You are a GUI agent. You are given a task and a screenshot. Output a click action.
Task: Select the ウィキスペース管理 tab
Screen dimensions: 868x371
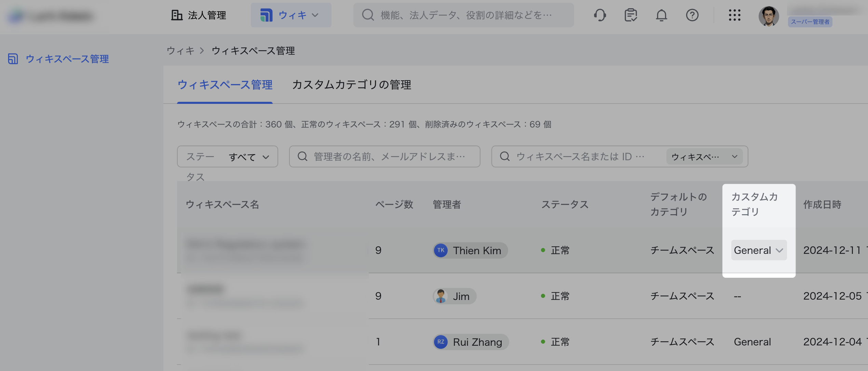[x=225, y=85]
